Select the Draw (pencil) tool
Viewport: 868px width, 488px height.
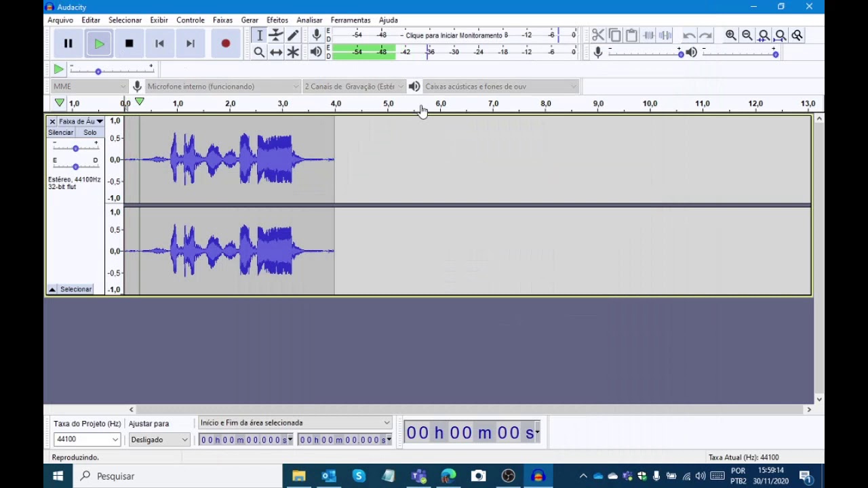(293, 35)
